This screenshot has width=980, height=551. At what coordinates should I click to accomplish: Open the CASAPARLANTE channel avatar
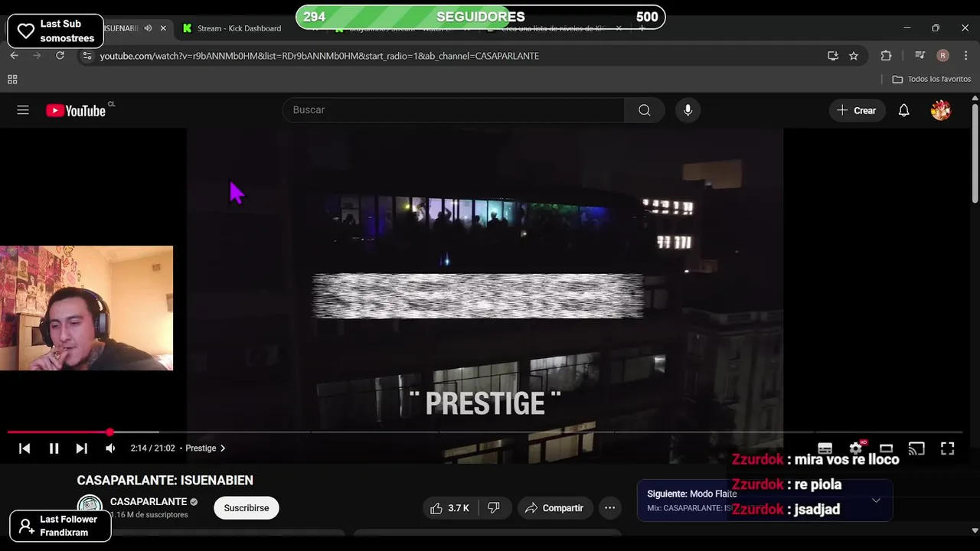pos(90,507)
